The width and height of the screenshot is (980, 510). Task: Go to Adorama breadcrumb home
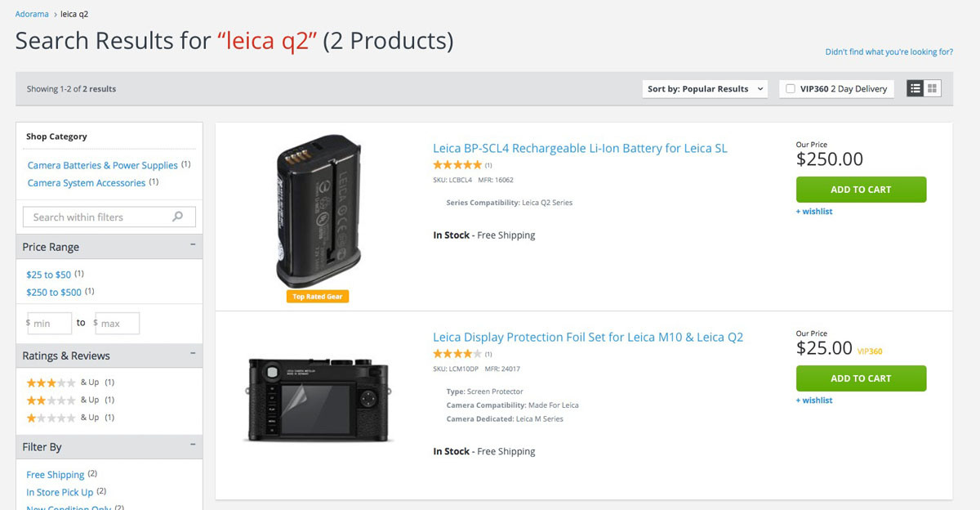[32, 14]
